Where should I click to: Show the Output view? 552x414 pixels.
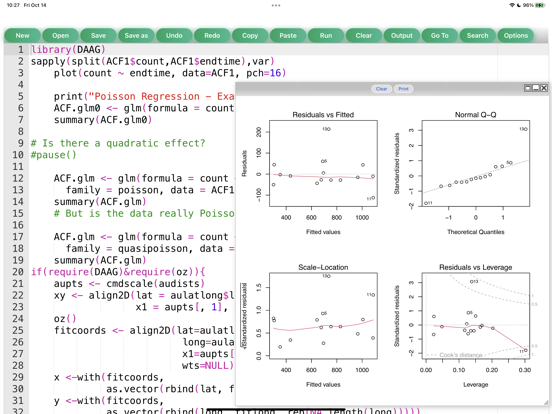click(x=402, y=36)
